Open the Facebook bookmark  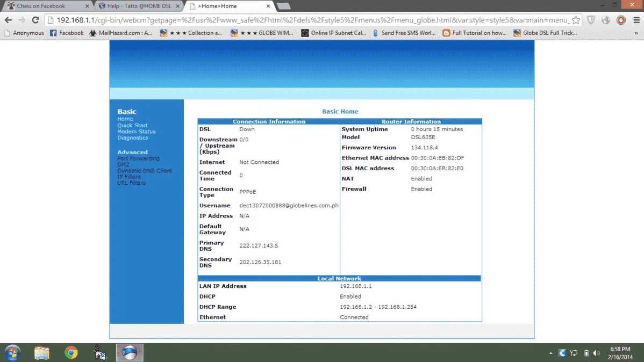click(67, 33)
